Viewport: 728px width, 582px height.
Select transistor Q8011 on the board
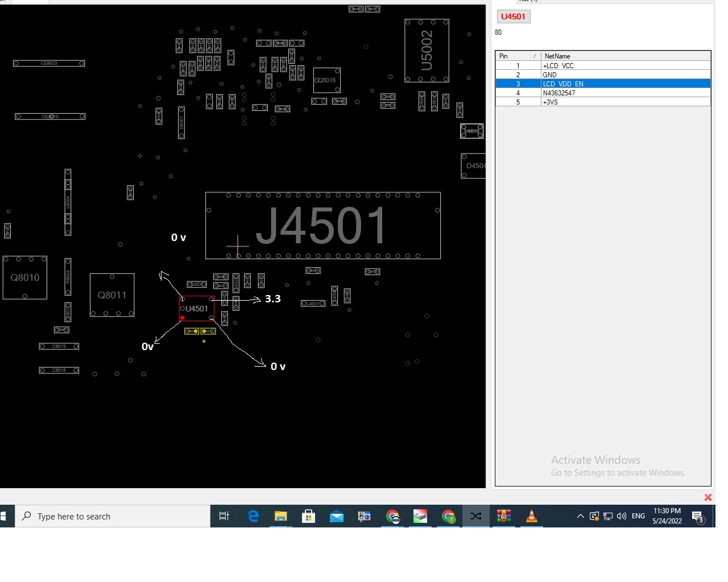click(x=112, y=295)
